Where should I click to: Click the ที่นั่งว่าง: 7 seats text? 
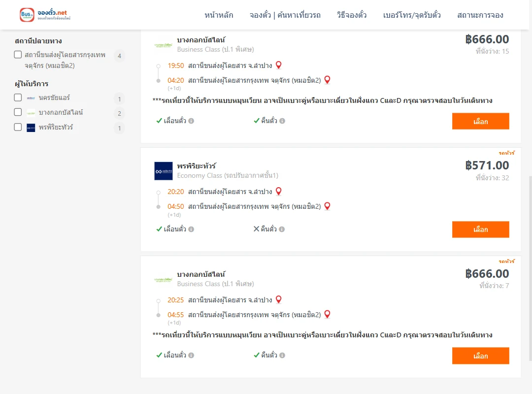tap(494, 286)
